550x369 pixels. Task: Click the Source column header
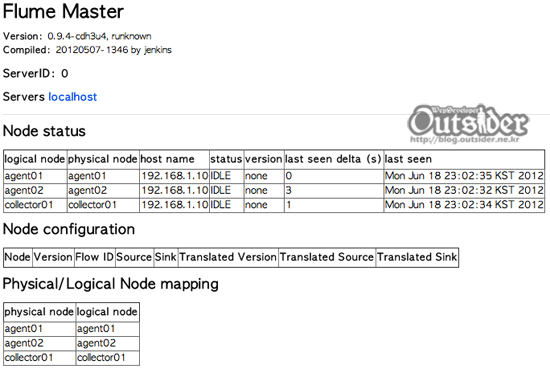coord(134,257)
